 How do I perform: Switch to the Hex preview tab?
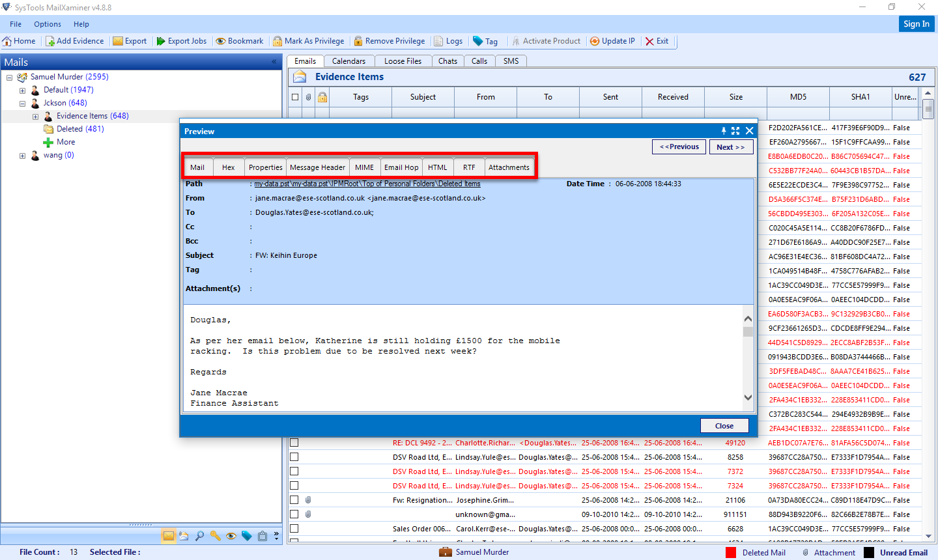pyautogui.click(x=229, y=167)
